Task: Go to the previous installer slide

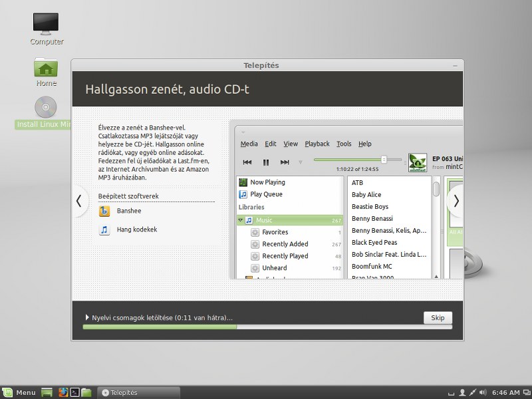Action: click(x=79, y=201)
